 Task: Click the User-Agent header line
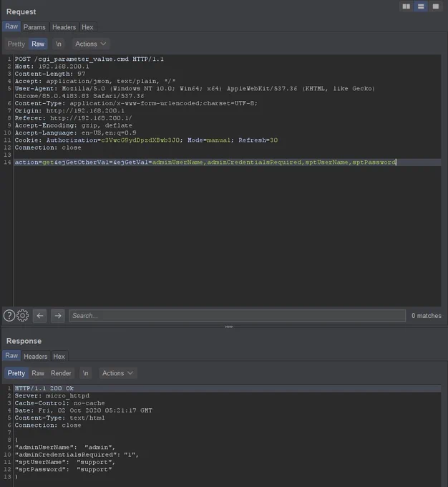(195, 92)
